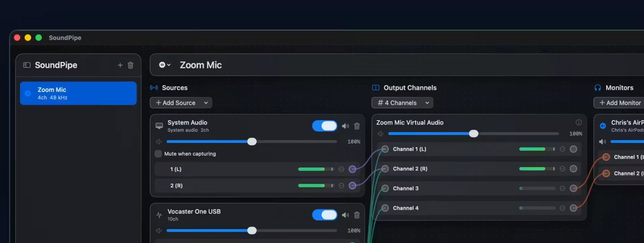
Task: Click the Vocaster One USB waveform icon
Action: coord(159,215)
